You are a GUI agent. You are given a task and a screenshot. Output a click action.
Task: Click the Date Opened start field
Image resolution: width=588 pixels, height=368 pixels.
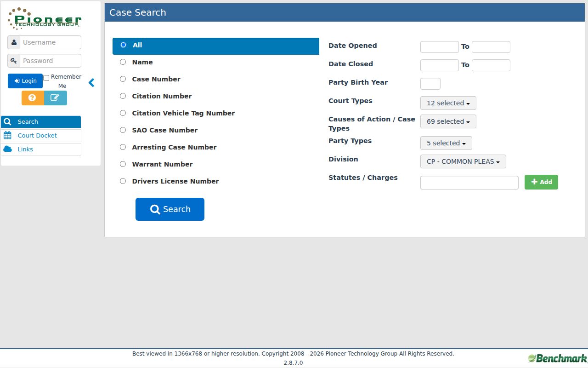[440, 47]
